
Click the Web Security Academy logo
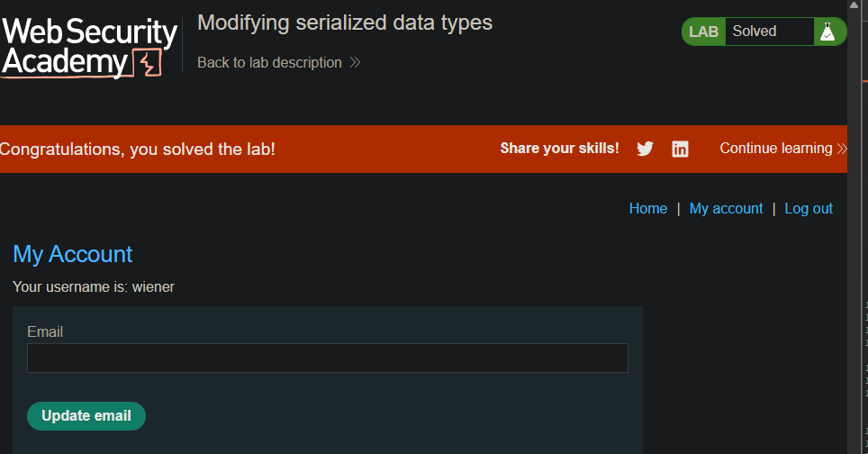pyautogui.click(x=90, y=47)
